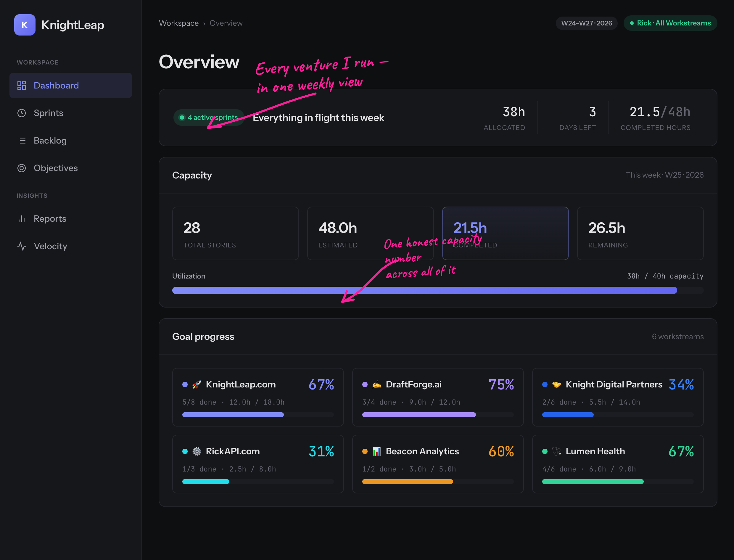Open Dashboard in the sidebar
Viewport: 734px width, 560px height.
(71, 85)
